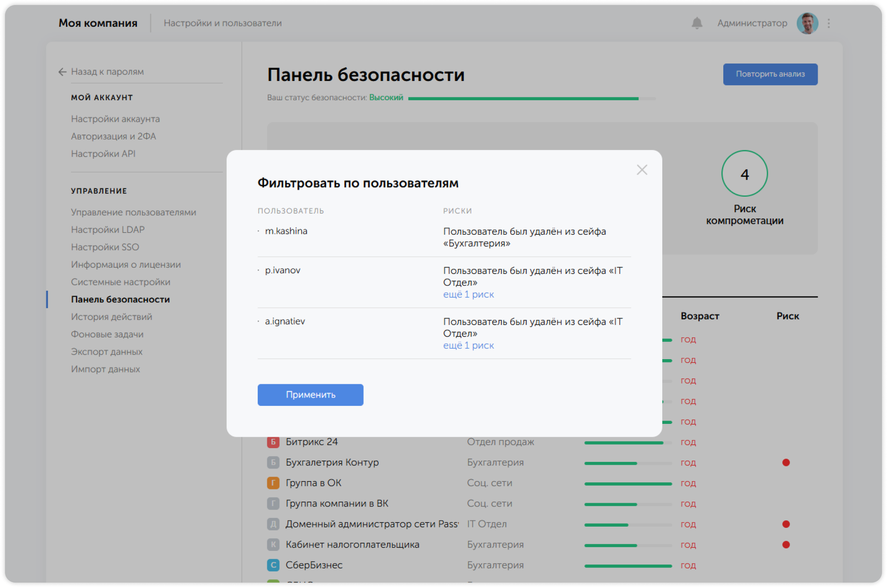The width and height of the screenshot is (887, 588).
Task: Click the «Группа в ОК» orange icon
Action: [272, 483]
